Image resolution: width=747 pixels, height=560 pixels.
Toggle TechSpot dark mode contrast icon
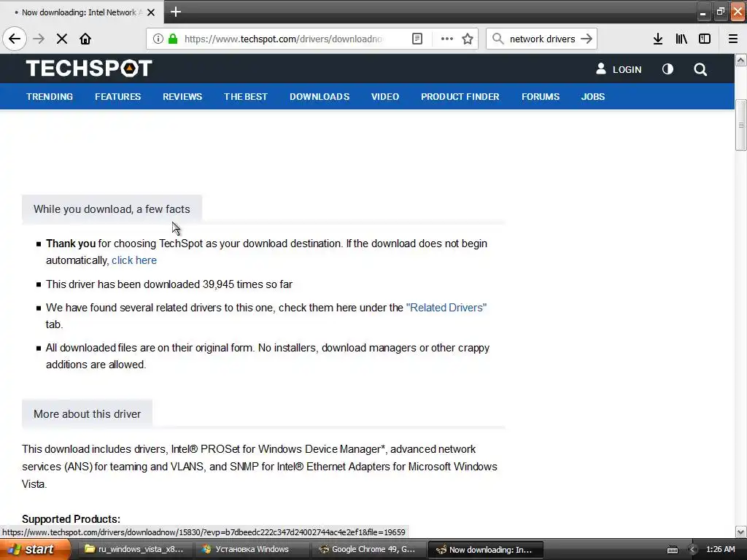668,69
